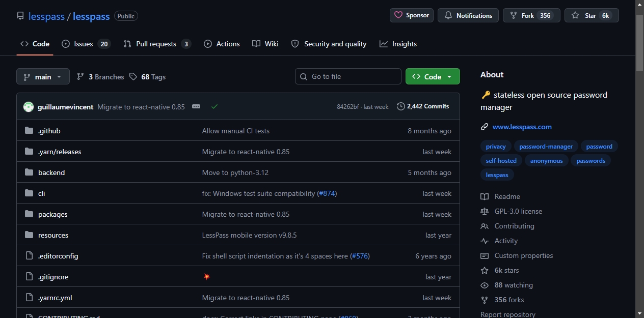Click the folder icon beside cli
This screenshot has height=318, width=644.
click(x=29, y=193)
